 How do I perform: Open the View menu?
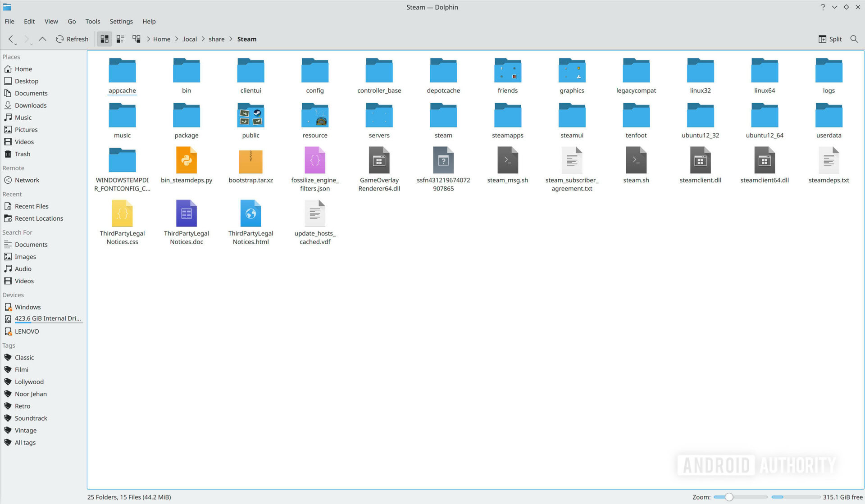51,21
